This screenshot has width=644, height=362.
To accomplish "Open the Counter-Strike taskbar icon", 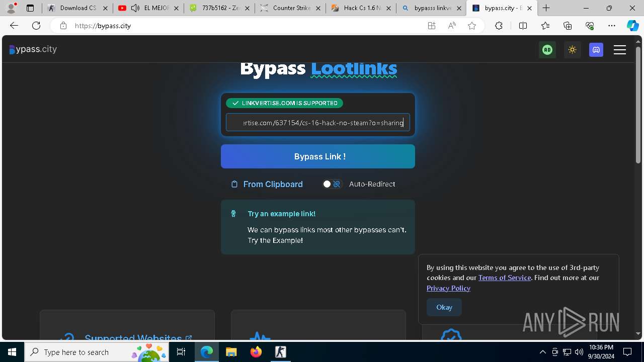I will click(281, 352).
